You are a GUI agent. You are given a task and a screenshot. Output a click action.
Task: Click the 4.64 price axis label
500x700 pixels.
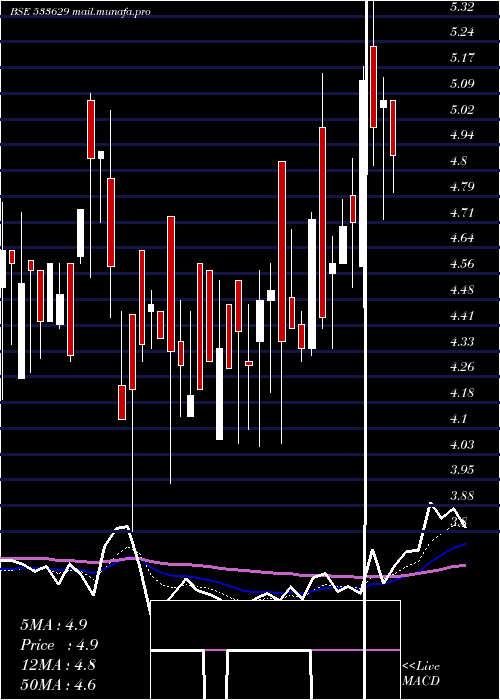pyautogui.click(x=462, y=238)
